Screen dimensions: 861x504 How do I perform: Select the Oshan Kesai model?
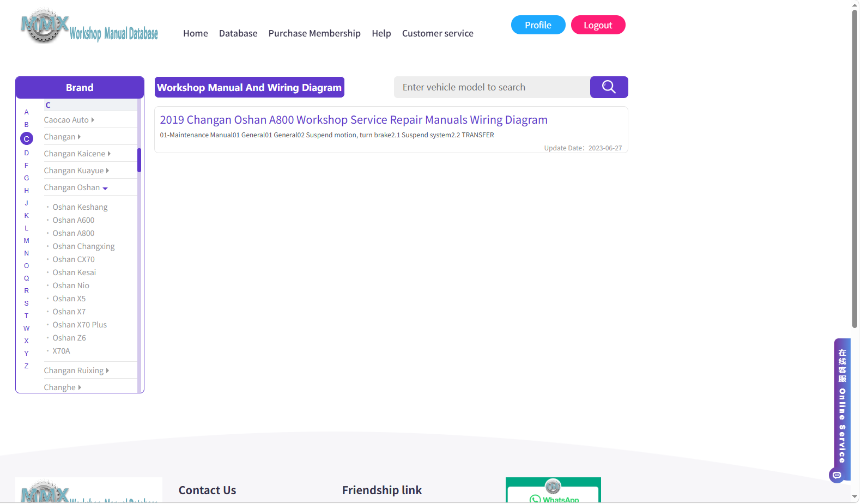74,272
